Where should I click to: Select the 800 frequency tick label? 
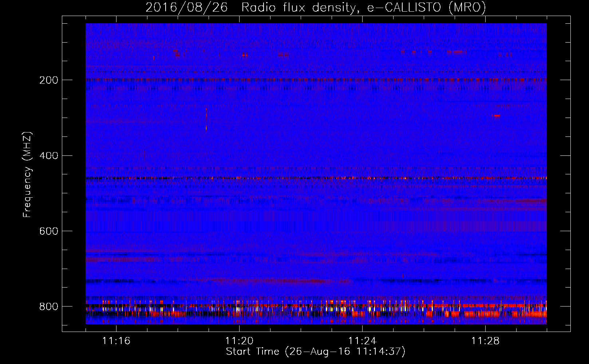pyautogui.click(x=48, y=306)
